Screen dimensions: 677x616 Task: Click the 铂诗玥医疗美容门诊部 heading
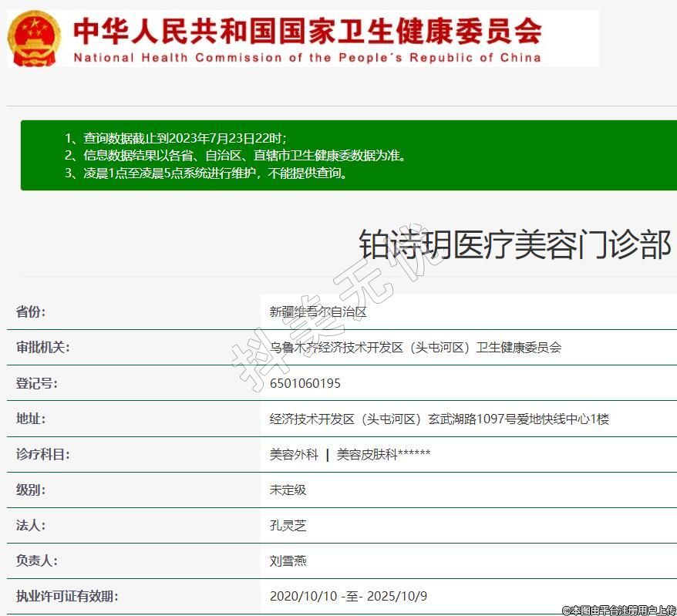514,245
